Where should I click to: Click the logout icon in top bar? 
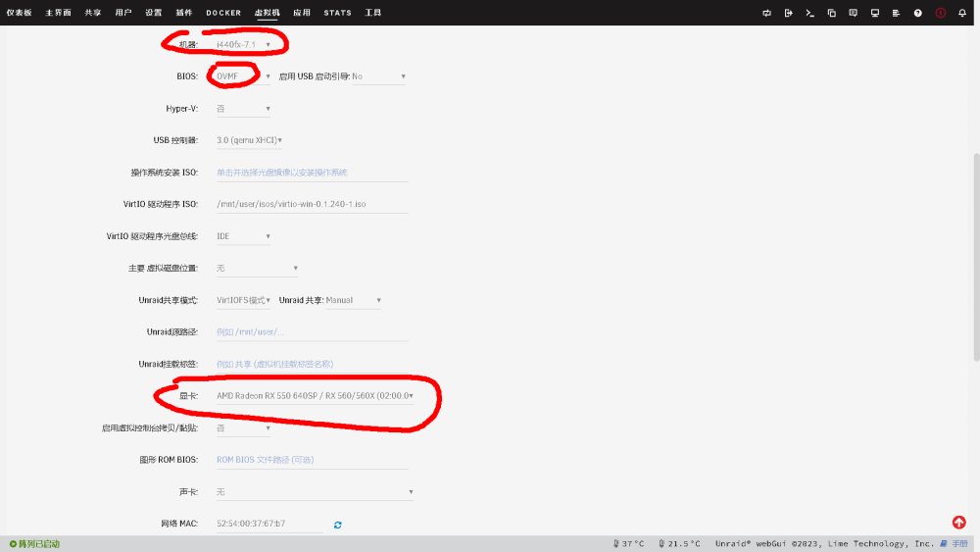click(x=788, y=13)
